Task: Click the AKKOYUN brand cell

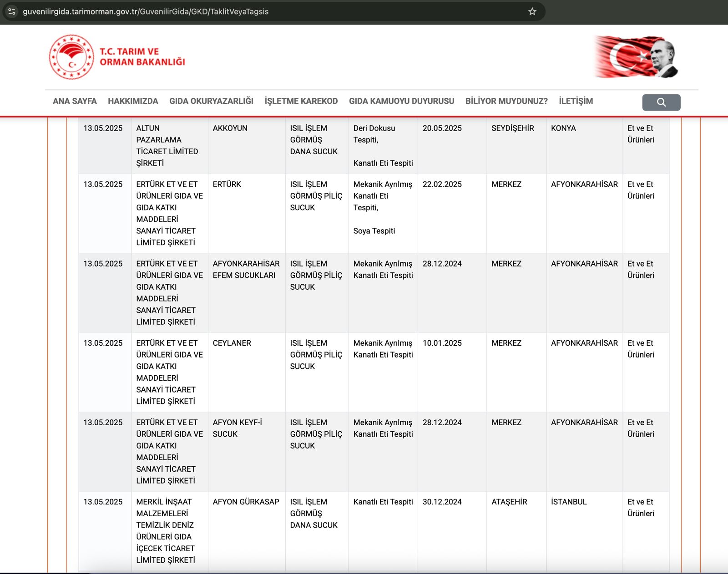Action: [247, 146]
